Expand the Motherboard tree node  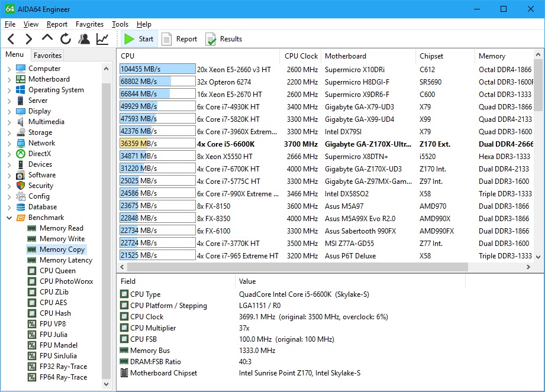tap(9, 79)
